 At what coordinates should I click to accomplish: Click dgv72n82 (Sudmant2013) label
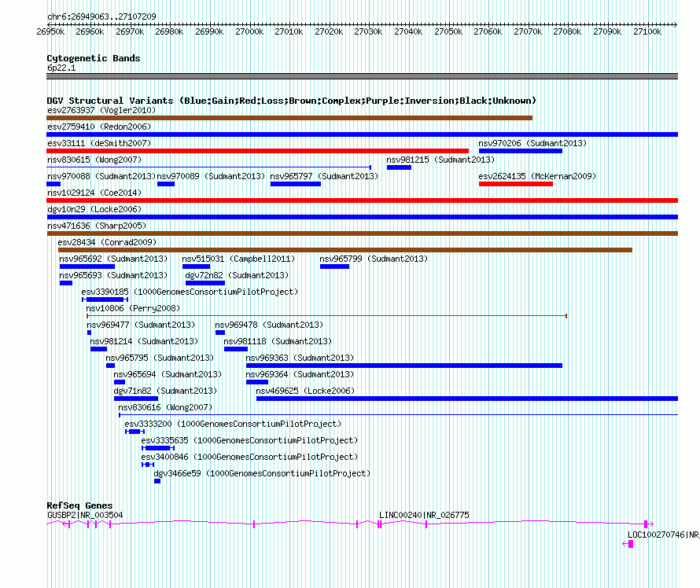pyautogui.click(x=237, y=275)
